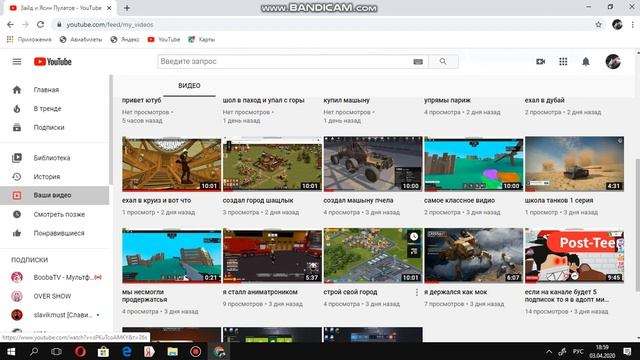Open thumbnail of создал город шащлык
640x360 pixels.
pos(272,164)
